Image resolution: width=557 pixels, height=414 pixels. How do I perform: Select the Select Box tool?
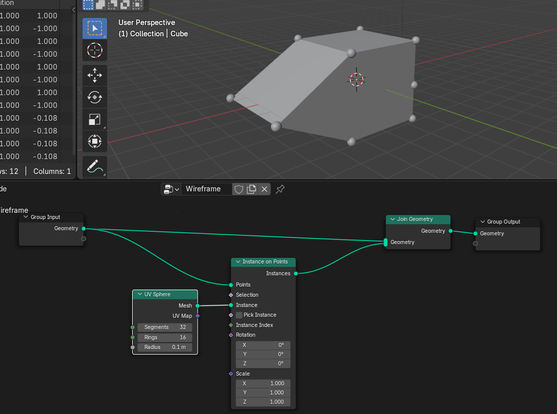pyautogui.click(x=94, y=28)
